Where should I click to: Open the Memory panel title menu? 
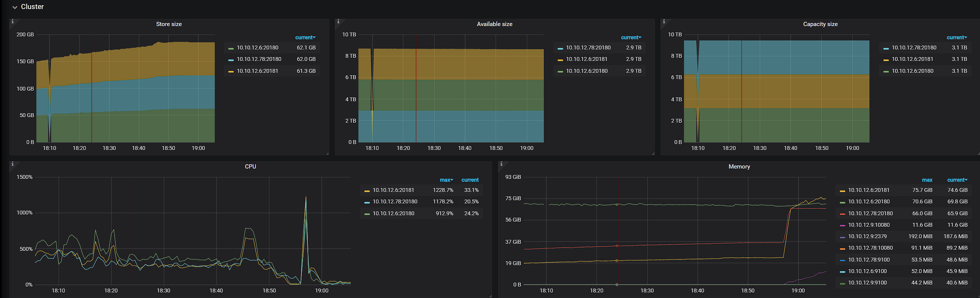(x=739, y=167)
